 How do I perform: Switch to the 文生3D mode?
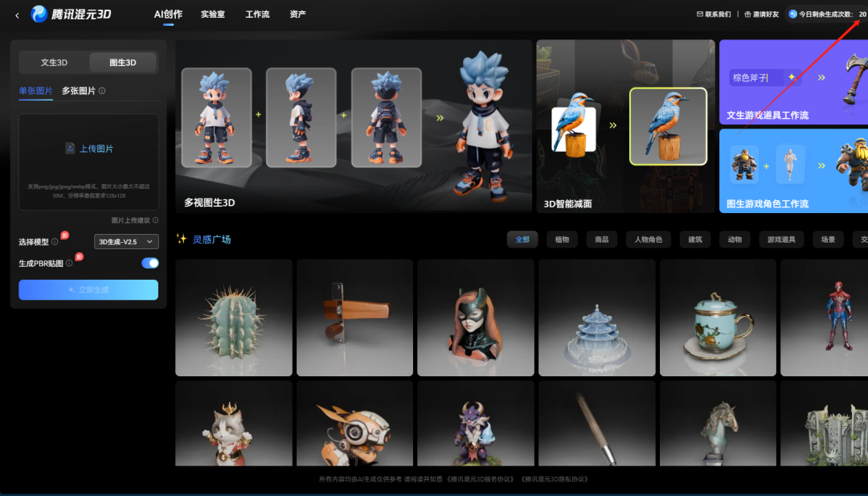[x=53, y=62]
